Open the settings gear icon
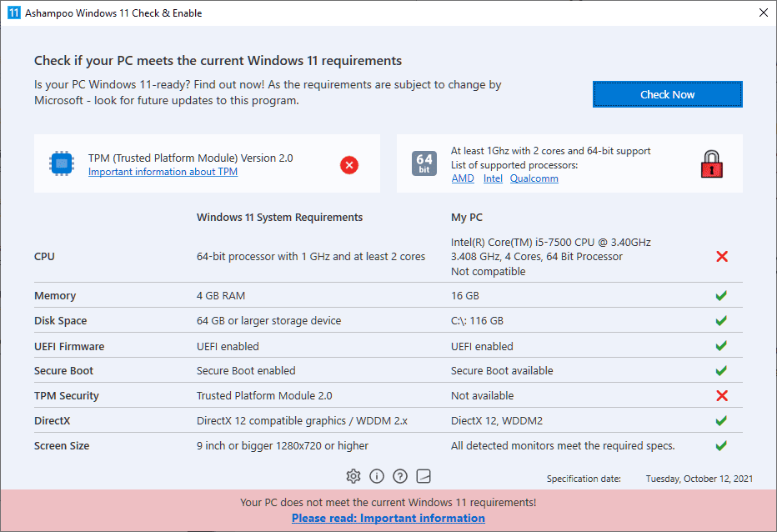The width and height of the screenshot is (777, 532). tap(353, 475)
